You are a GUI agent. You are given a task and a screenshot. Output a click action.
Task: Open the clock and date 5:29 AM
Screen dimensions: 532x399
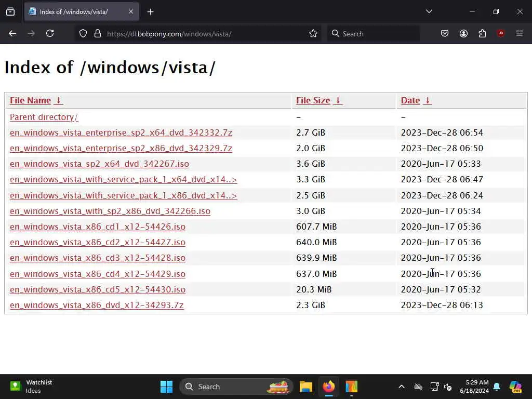pyautogui.click(x=474, y=387)
